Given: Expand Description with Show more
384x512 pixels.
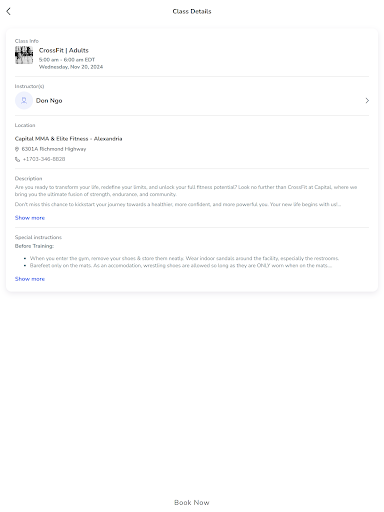Looking at the screenshot, I should (x=30, y=218).
